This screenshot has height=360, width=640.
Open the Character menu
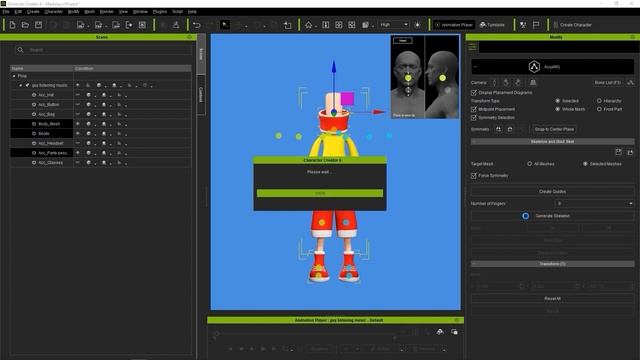53,11
